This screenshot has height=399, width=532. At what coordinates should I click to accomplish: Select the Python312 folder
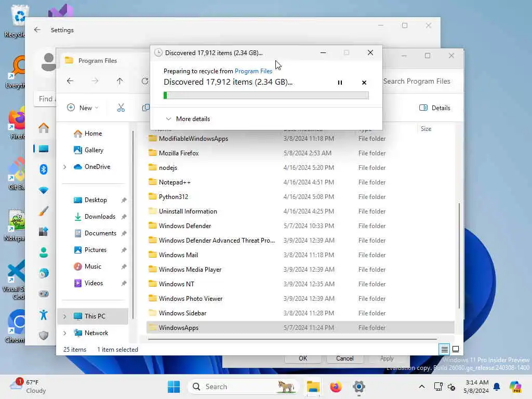coord(300,197)
